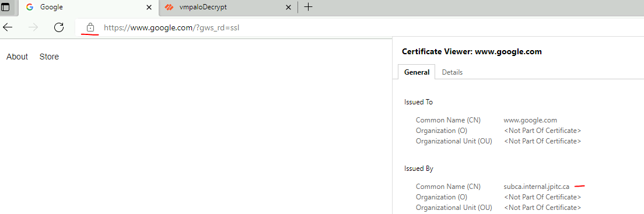The height and width of the screenshot is (214, 644).
Task: Select the Google browser tab
Action: 89,8
